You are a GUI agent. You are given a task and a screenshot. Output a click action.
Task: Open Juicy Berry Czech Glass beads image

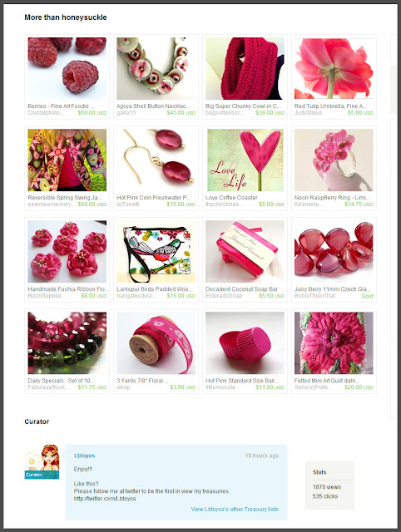334,251
